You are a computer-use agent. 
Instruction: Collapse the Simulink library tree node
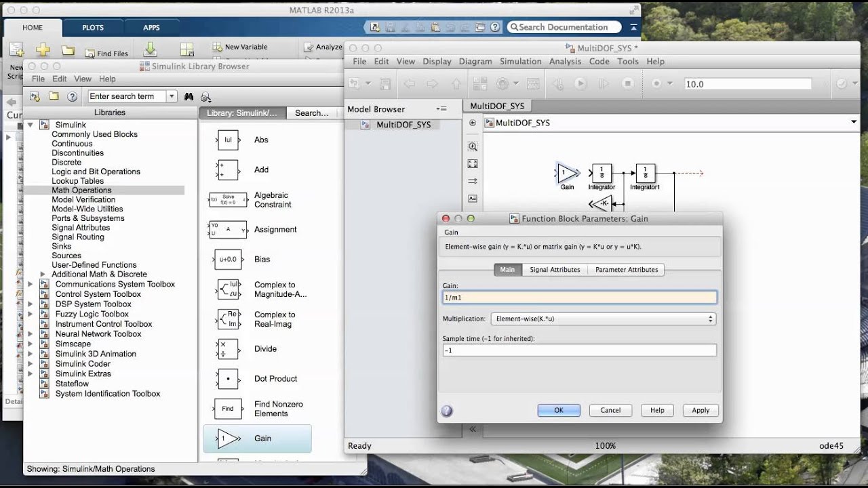pos(30,125)
